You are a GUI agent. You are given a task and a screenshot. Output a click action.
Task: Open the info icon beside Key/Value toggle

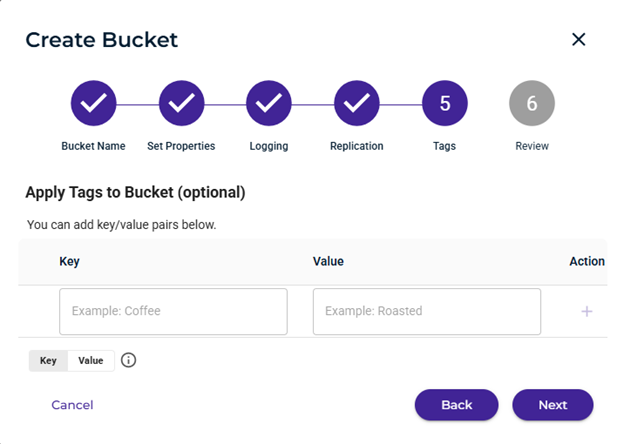[128, 360]
